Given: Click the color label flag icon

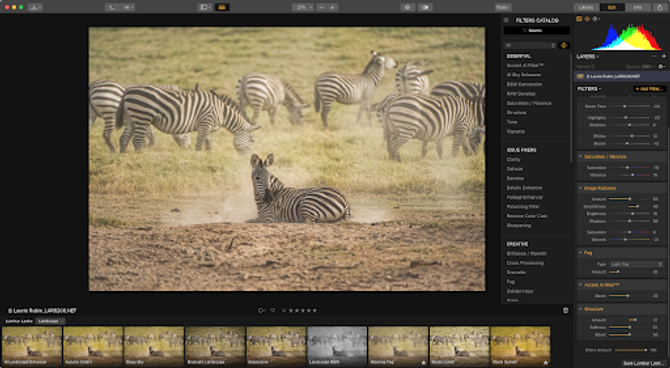Looking at the screenshot, I should tap(261, 310).
